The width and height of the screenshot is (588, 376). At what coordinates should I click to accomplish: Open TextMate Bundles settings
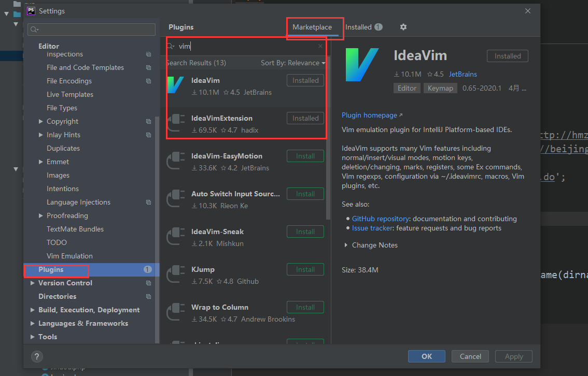pyautogui.click(x=75, y=229)
